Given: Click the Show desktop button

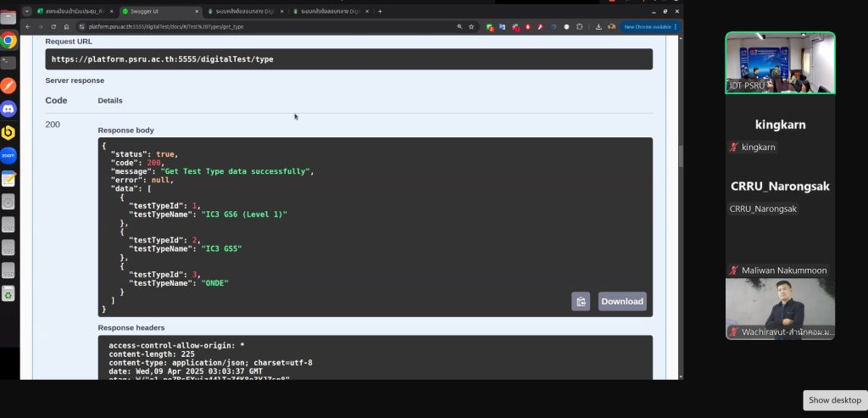Looking at the screenshot, I should [834, 400].
